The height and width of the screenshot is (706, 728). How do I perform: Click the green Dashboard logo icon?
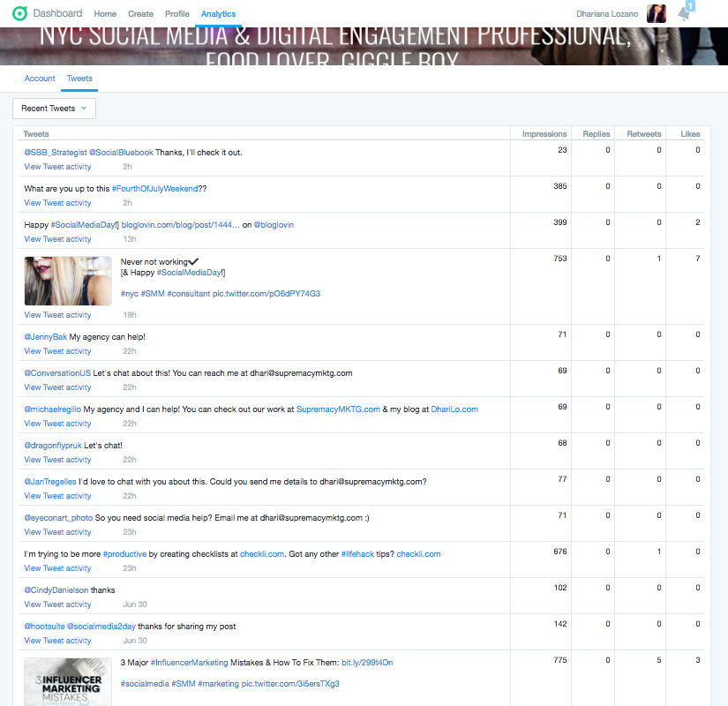(19, 13)
